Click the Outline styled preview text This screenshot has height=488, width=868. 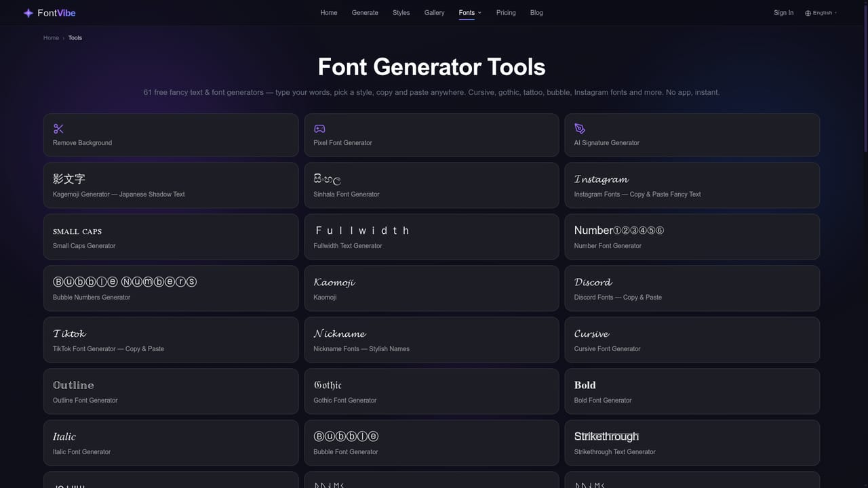tap(73, 385)
